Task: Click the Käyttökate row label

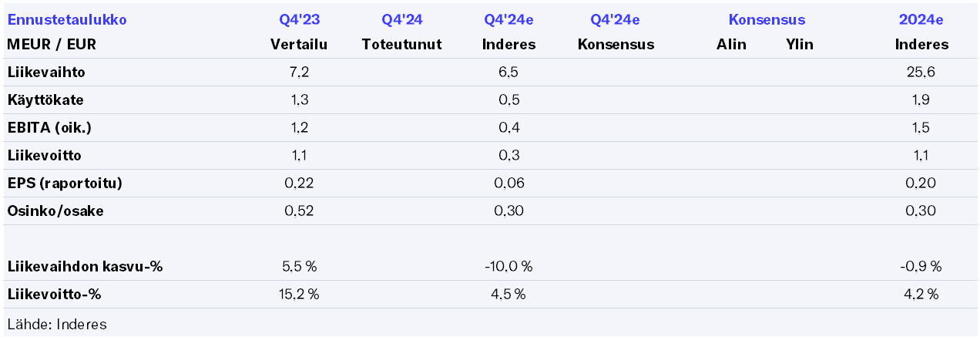Action: click(45, 100)
